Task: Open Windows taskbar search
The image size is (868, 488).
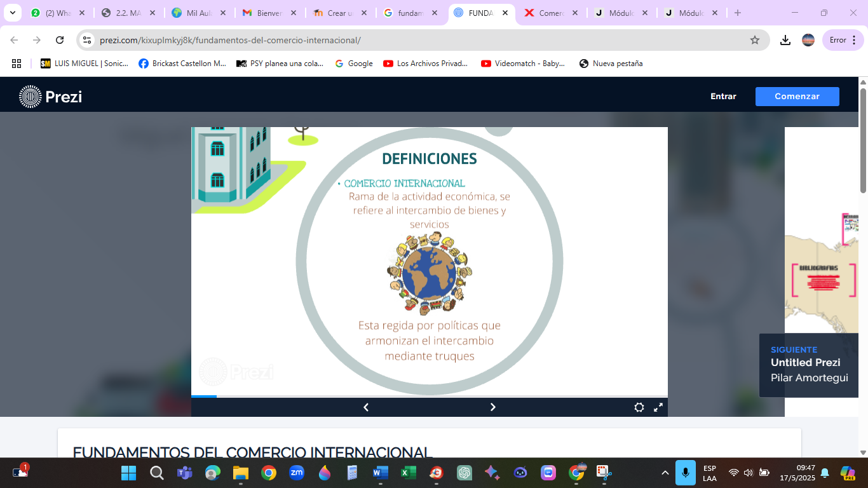Action: (x=157, y=473)
